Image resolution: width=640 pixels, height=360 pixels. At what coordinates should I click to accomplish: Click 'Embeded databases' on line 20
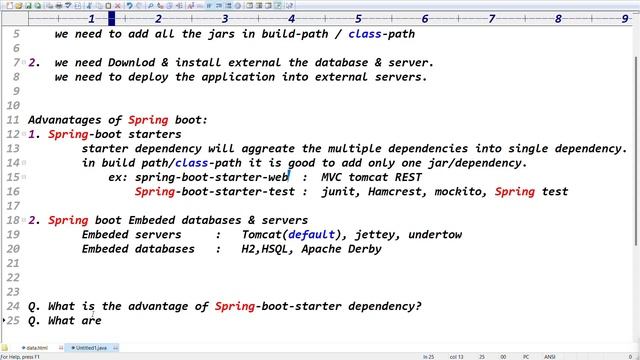(x=138, y=249)
